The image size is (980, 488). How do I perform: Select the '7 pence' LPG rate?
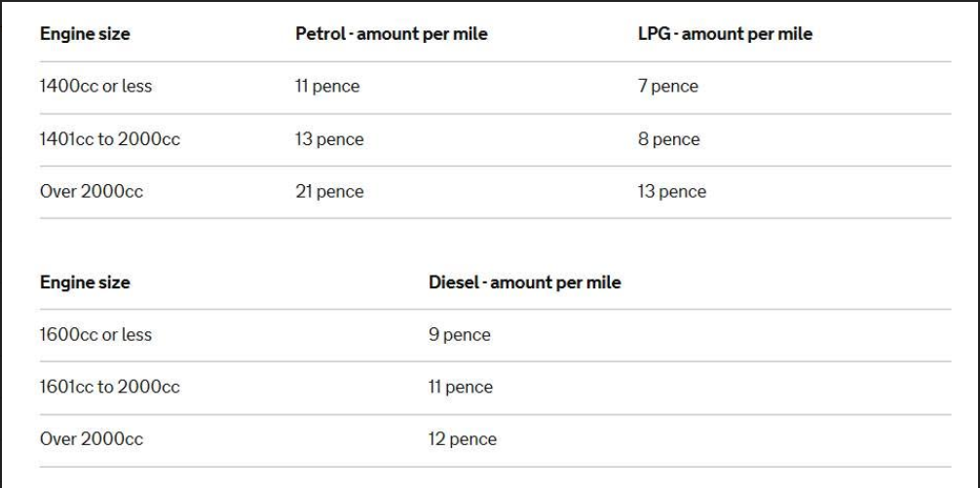click(668, 87)
